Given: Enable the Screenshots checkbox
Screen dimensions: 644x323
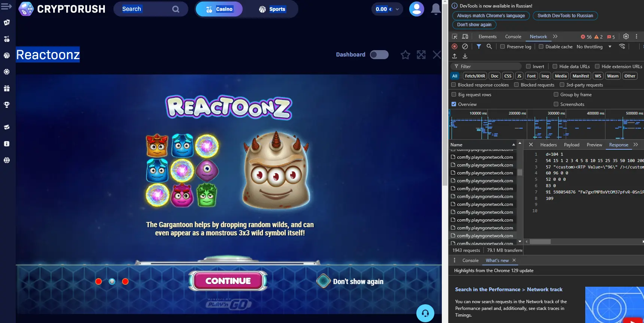Looking at the screenshot, I should [556, 104].
